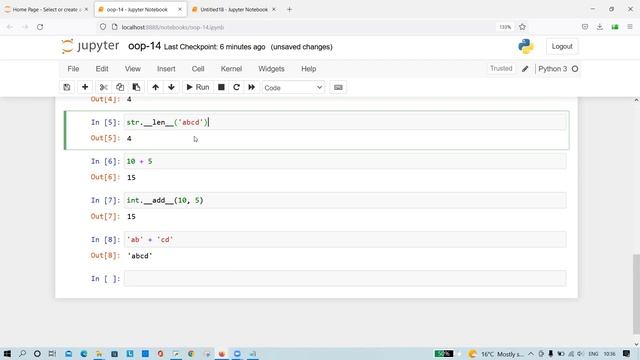Run the selected cell
This screenshot has height=360, width=640.
pyautogui.click(x=198, y=87)
